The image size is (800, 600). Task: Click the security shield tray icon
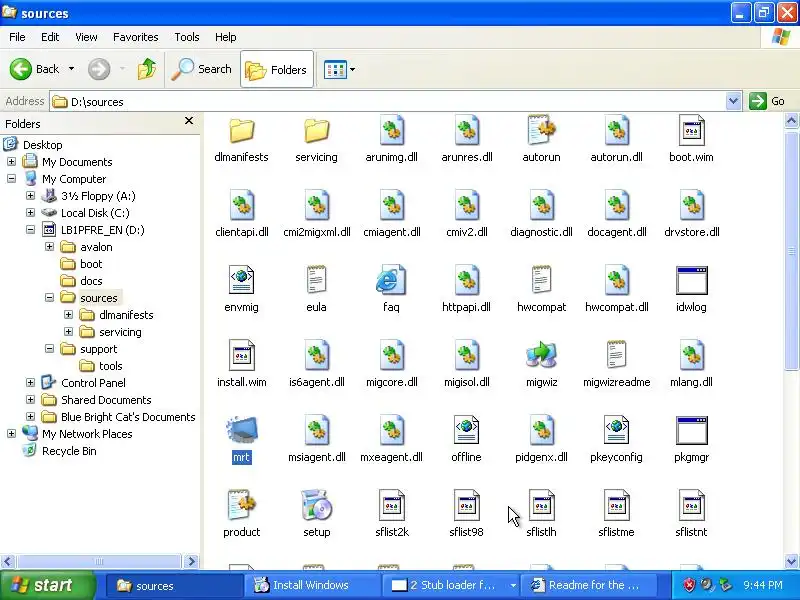click(x=689, y=585)
